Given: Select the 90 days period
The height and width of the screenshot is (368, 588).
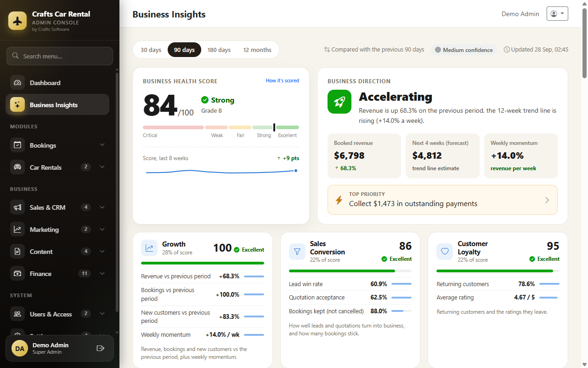Looking at the screenshot, I should (184, 50).
